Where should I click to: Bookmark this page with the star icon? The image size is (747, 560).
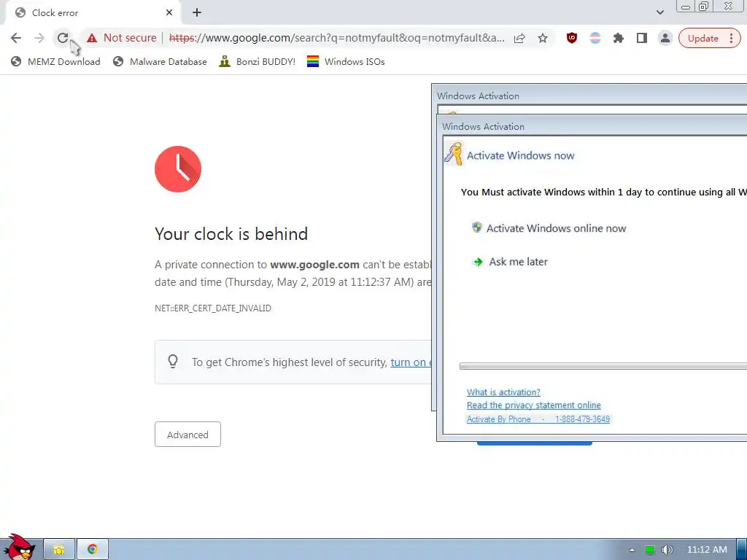tap(543, 38)
